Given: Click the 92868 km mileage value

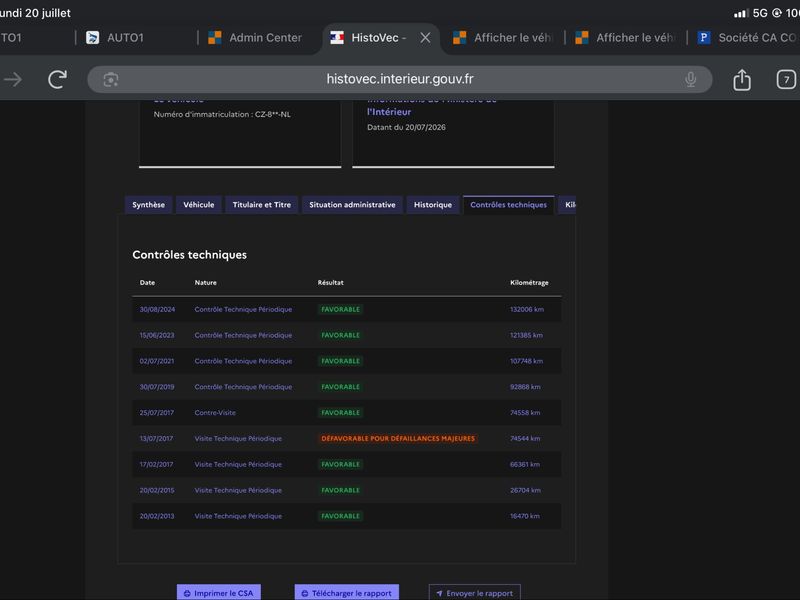Looking at the screenshot, I should tap(526, 387).
